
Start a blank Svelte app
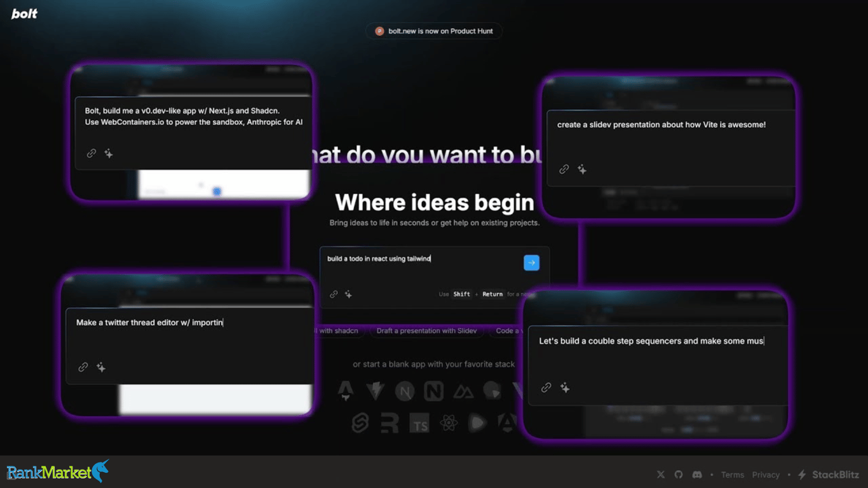[360, 423]
